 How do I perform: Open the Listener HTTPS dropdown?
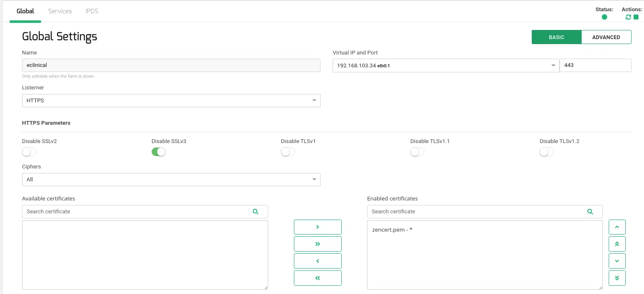[x=171, y=101]
